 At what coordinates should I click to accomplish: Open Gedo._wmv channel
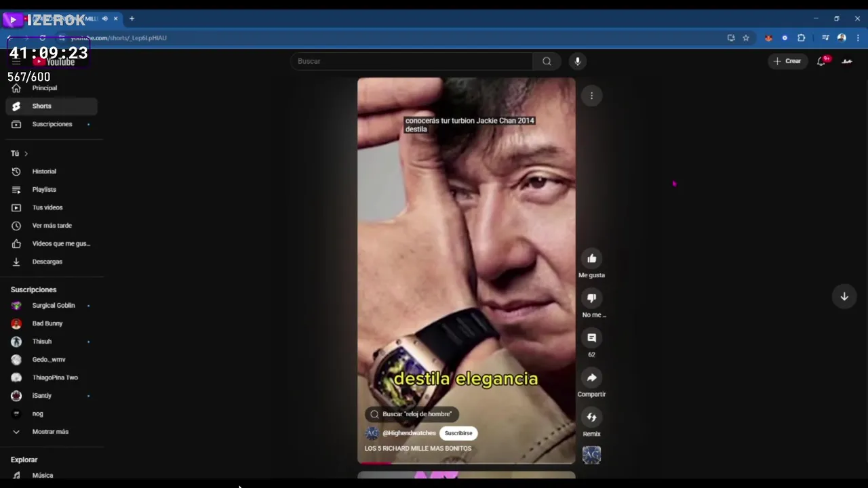coord(52,359)
